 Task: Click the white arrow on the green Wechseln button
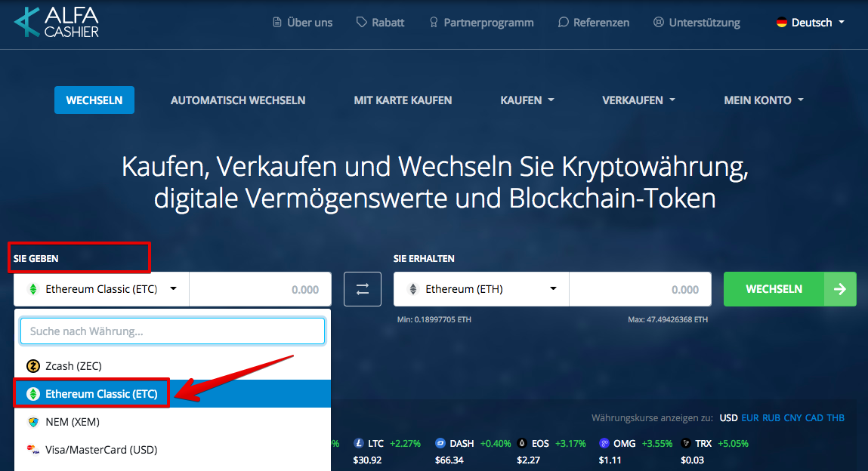(x=840, y=289)
